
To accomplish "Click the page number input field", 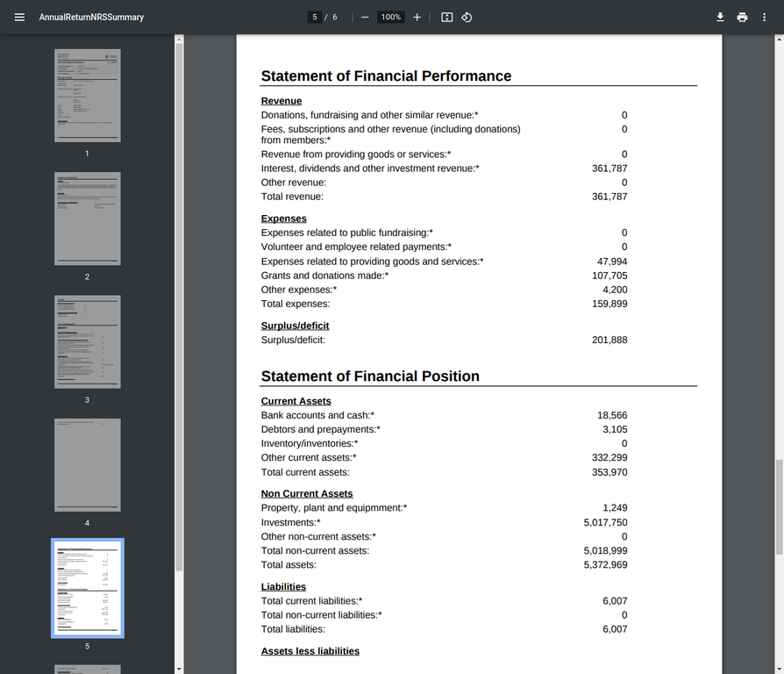I will pos(314,16).
